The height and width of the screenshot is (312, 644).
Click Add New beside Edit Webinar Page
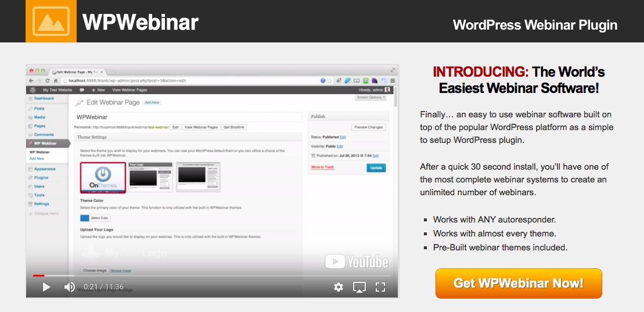coord(152,102)
